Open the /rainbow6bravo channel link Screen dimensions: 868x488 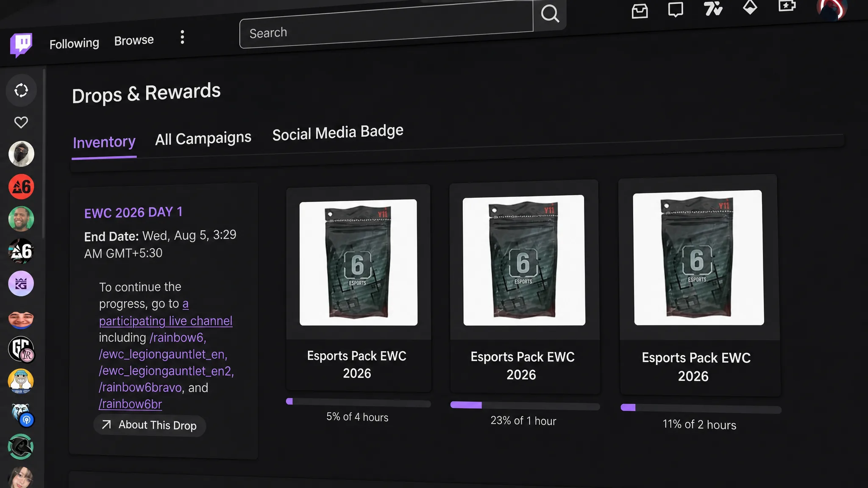pos(140,388)
